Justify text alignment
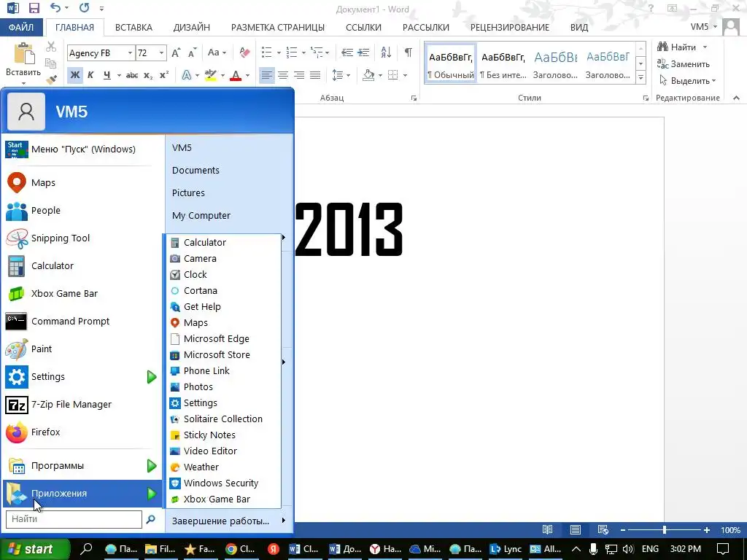The image size is (747, 560). (x=315, y=75)
